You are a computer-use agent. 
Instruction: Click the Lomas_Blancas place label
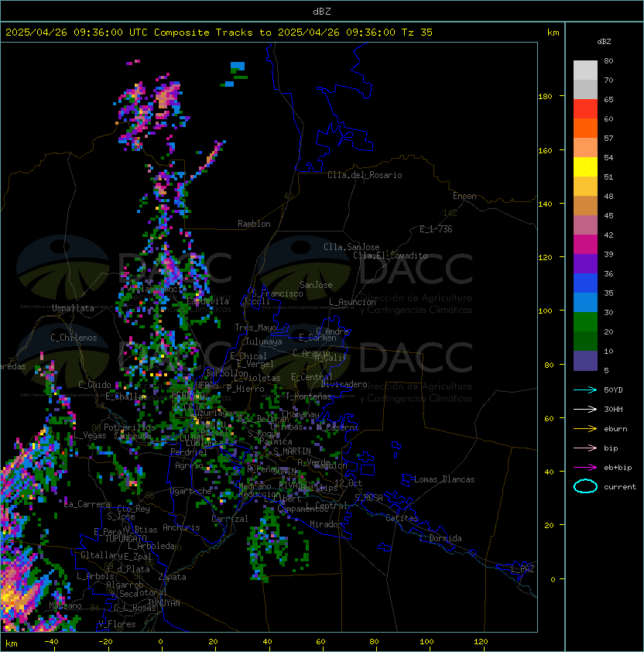point(444,479)
